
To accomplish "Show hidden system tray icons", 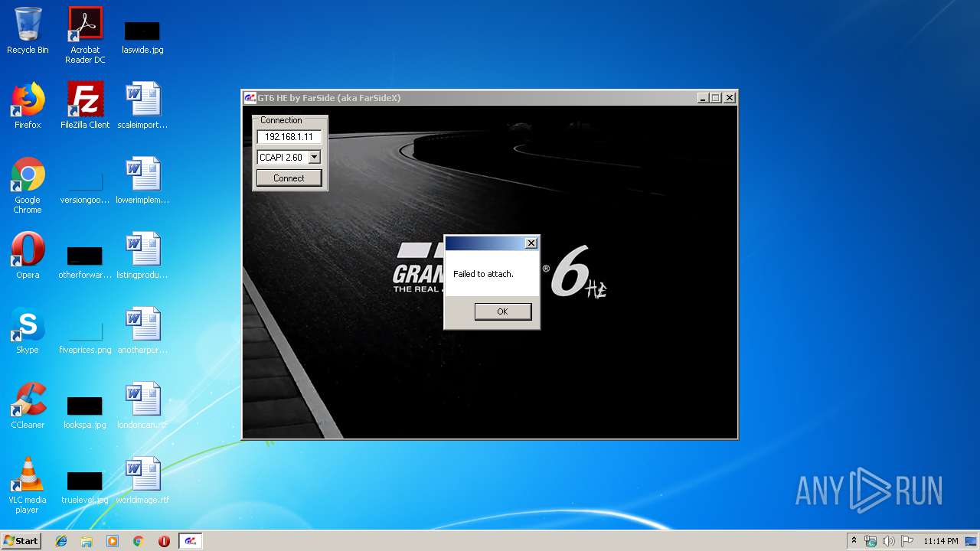I will pos(854,541).
